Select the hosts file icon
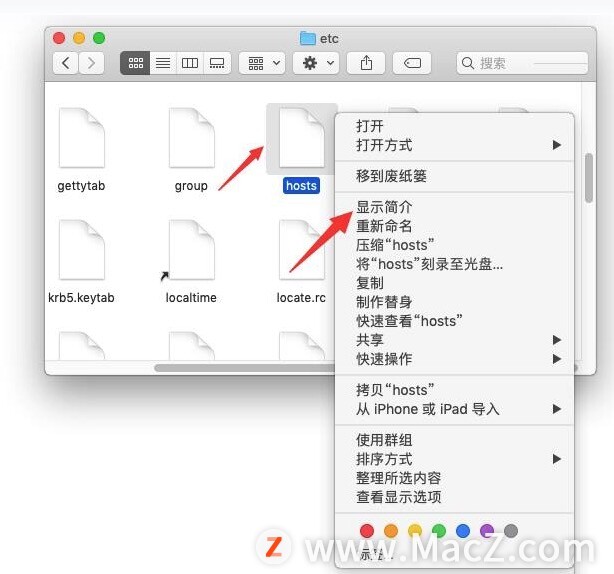 pos(302,138)
